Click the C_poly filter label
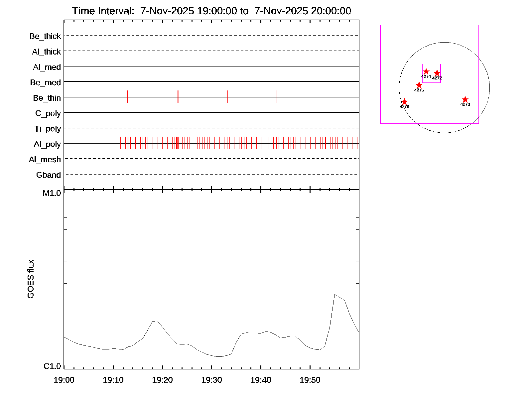 click(48, 113)
